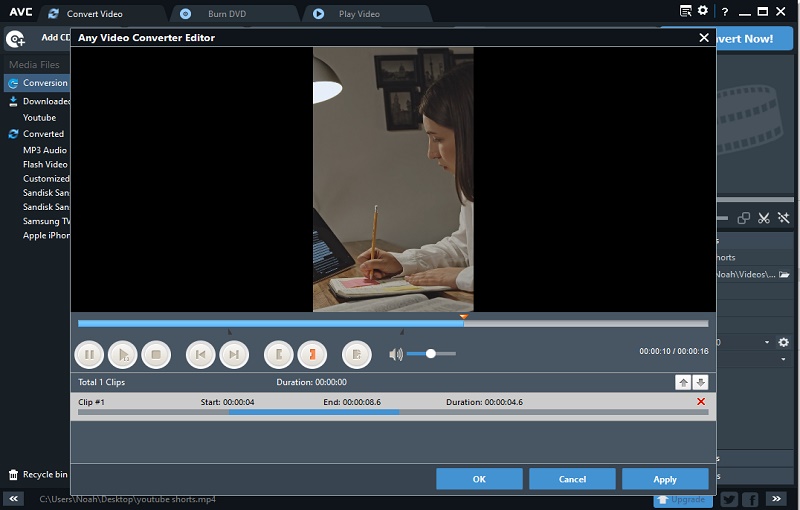This screenshot has width=800, height=510.
Task: Stop video playback in the editor
Action: pyautogui.click(x=156, y=354)
